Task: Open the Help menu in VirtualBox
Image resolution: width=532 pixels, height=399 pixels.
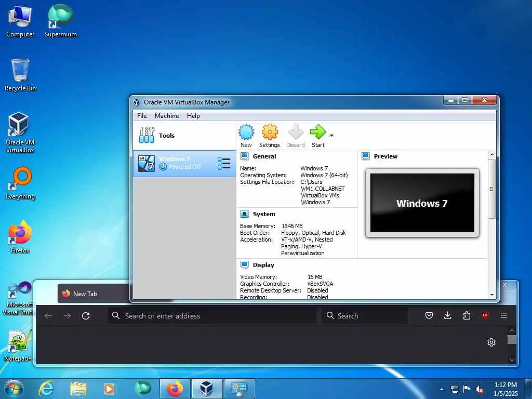Action: 193,116
